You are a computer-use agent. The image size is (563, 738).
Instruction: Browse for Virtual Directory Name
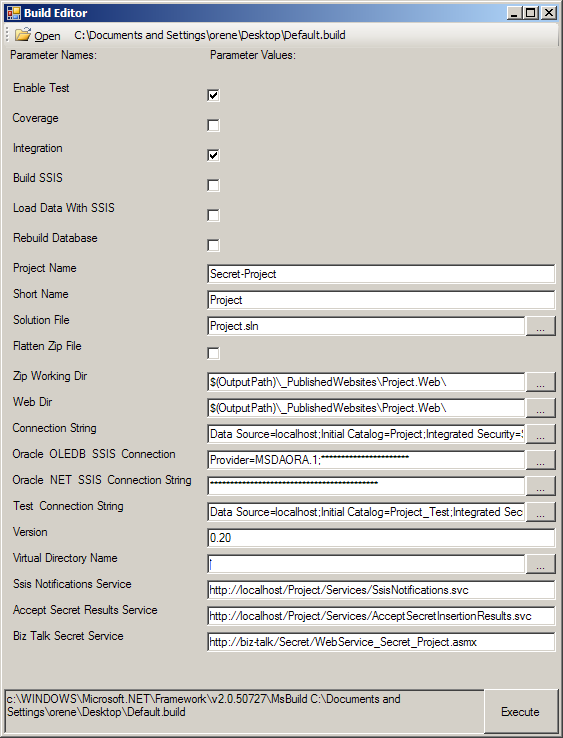point(540,564)
